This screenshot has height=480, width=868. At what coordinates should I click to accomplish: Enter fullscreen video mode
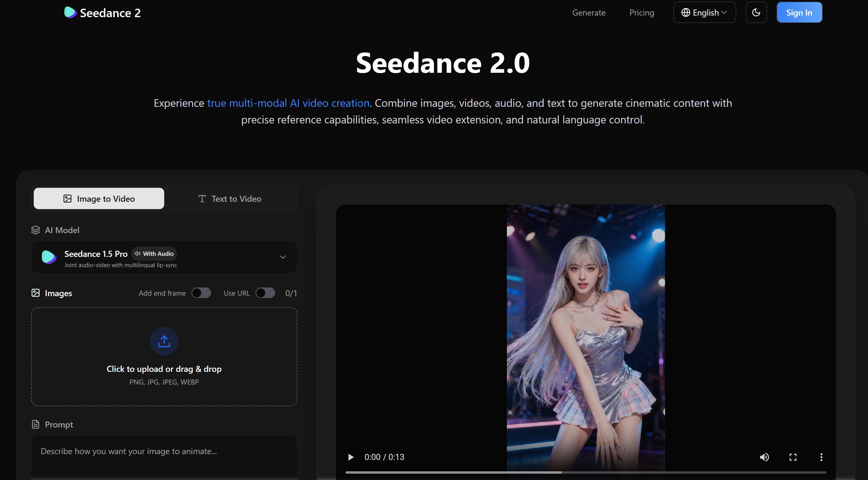(793, 457)
